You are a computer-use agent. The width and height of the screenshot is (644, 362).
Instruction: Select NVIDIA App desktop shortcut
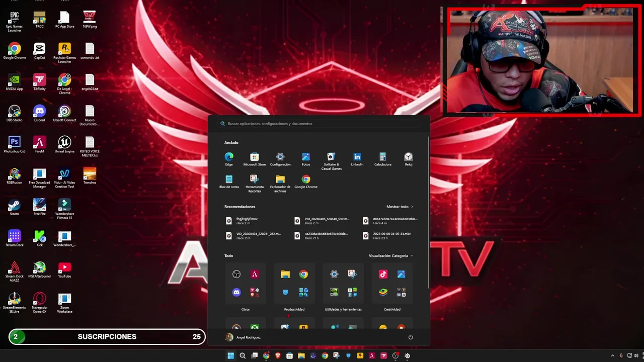tap(14, 82)
